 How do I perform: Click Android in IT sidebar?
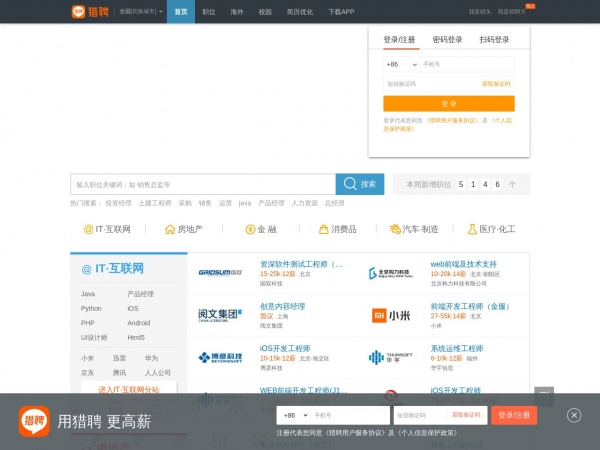pos(139,323)
